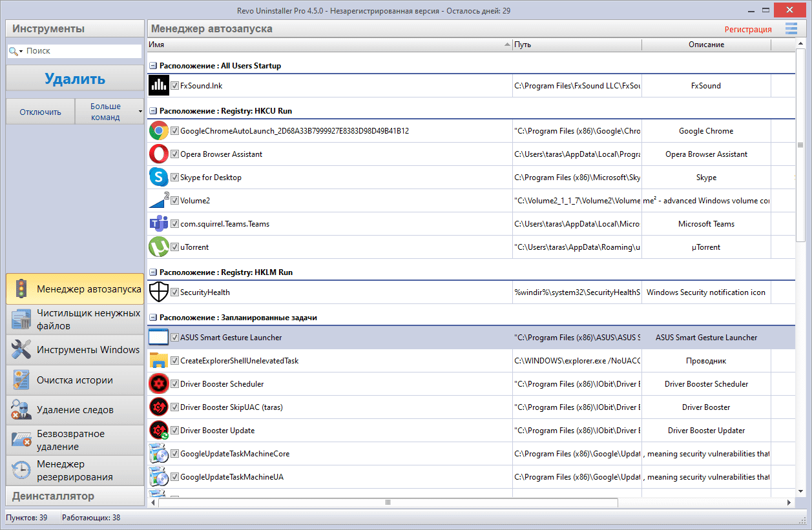
Task: Click the Отключить button
Action: point(40,112)
